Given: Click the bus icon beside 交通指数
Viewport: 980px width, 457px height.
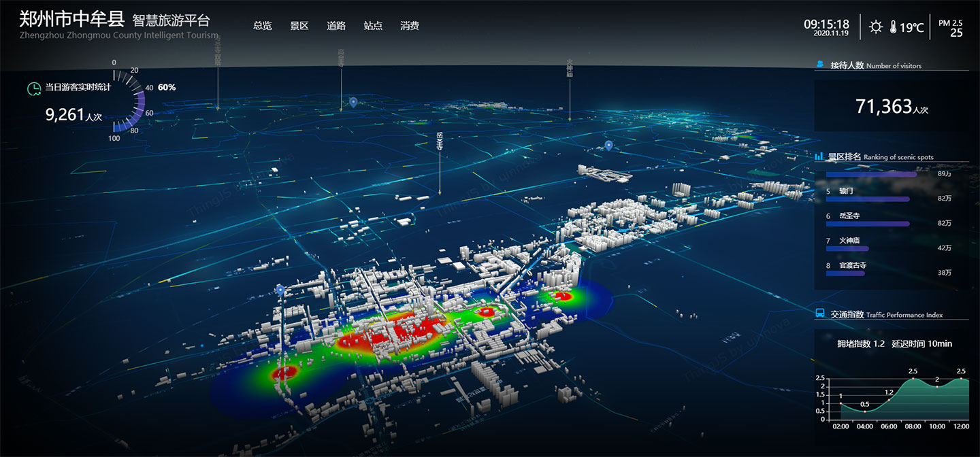Looking at the screenshot, I should click(820, 314).
